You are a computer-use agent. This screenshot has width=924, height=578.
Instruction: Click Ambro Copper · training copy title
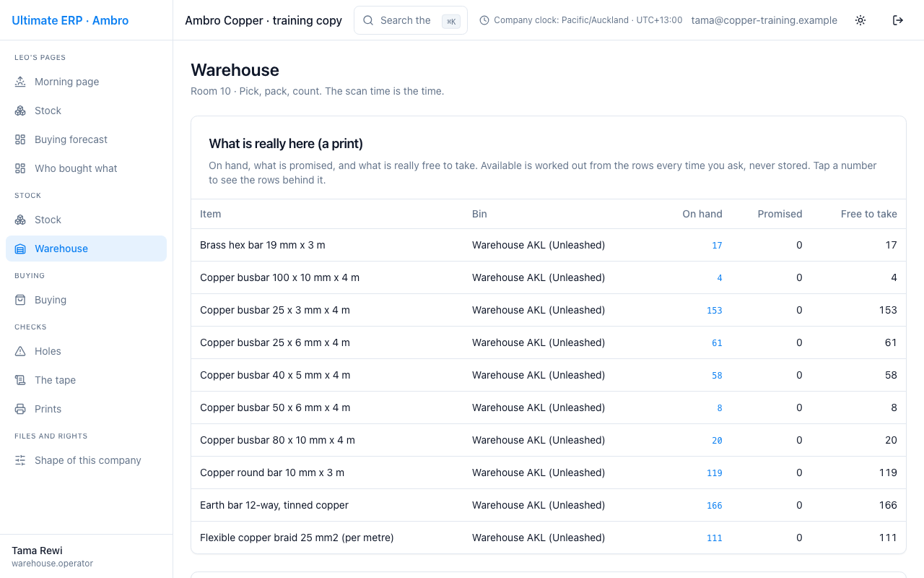coord(263,20)
